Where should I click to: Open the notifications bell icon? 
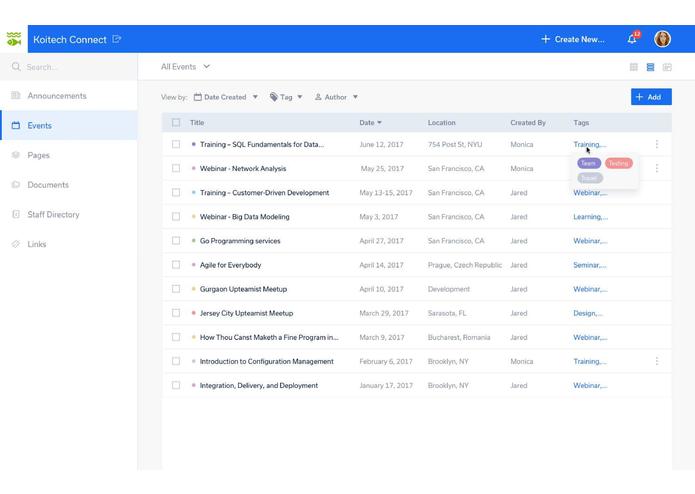pyautogui.click(x=632, y=39)
